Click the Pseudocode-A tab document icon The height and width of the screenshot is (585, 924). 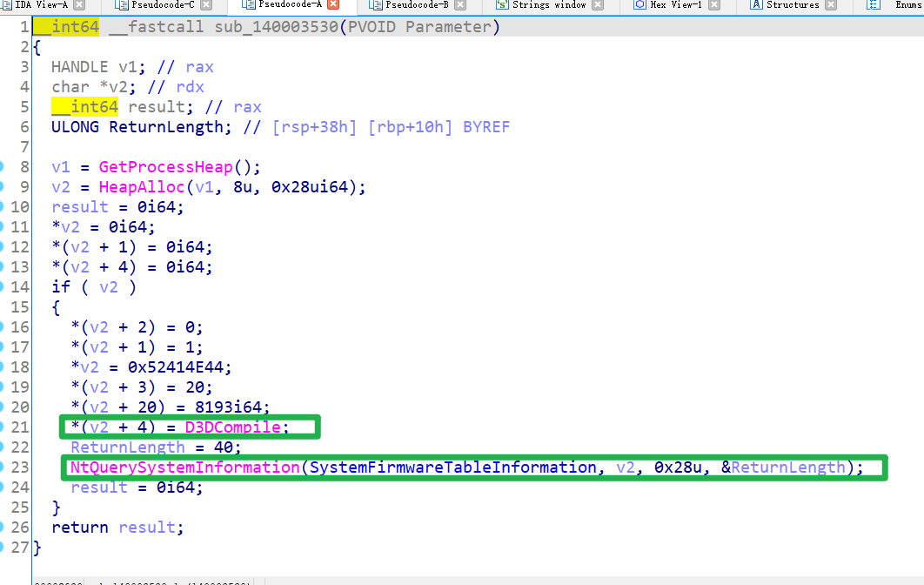[x=248, y=4]
